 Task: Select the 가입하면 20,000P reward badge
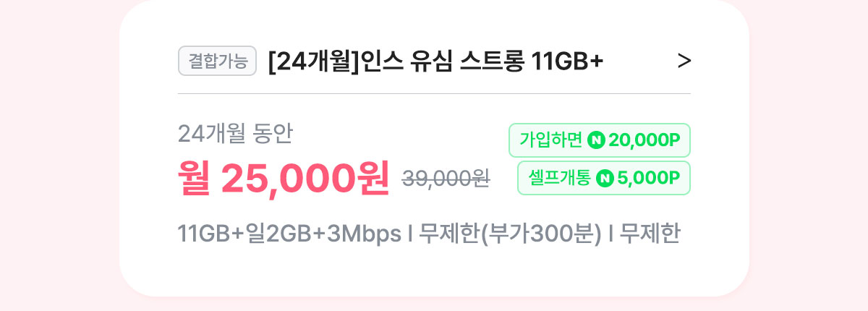pos(600,140)
